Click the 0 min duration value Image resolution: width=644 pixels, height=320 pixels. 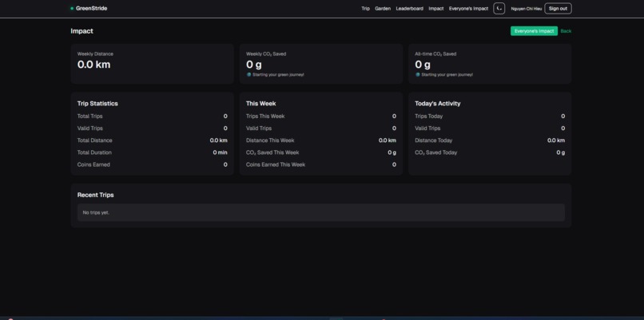point(221,152)
